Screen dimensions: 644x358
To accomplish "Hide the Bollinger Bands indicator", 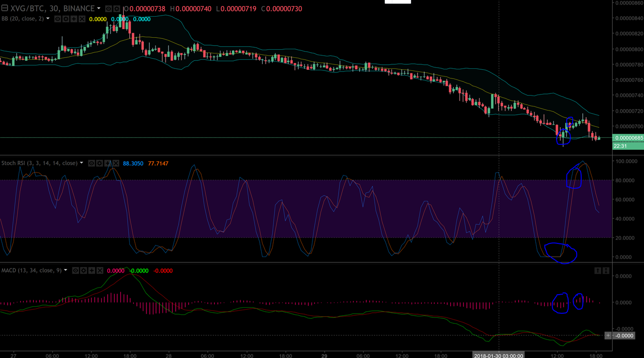I will 57,19.
